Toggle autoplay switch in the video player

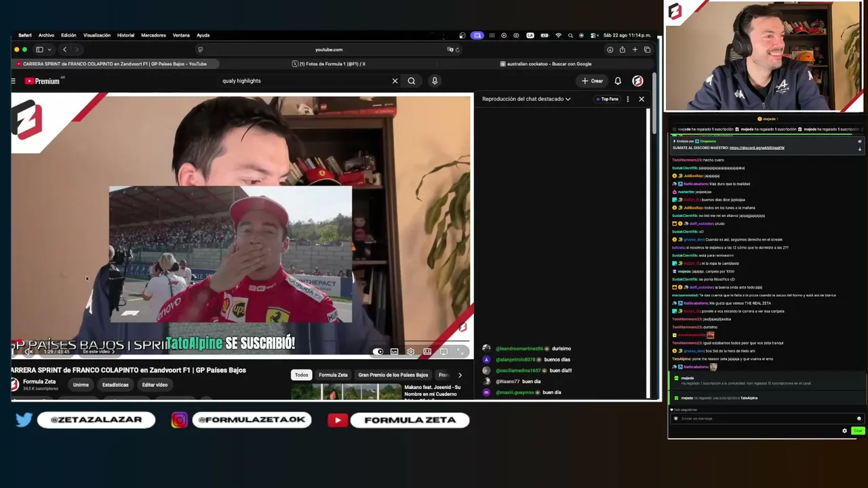coord(378,352)
